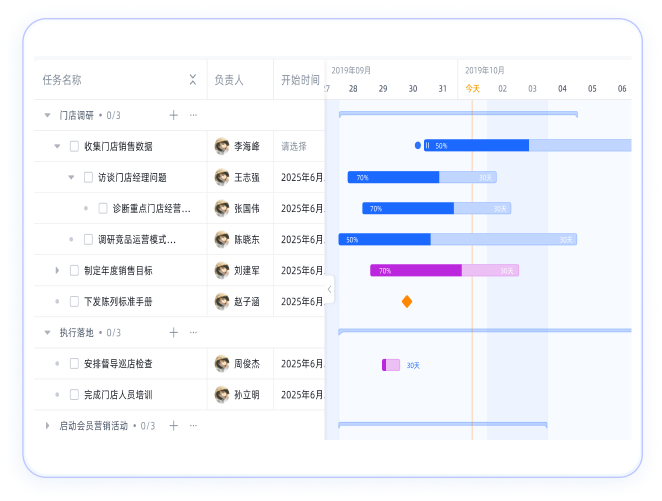Open task 收集门店销售数据

pos(118,146)
